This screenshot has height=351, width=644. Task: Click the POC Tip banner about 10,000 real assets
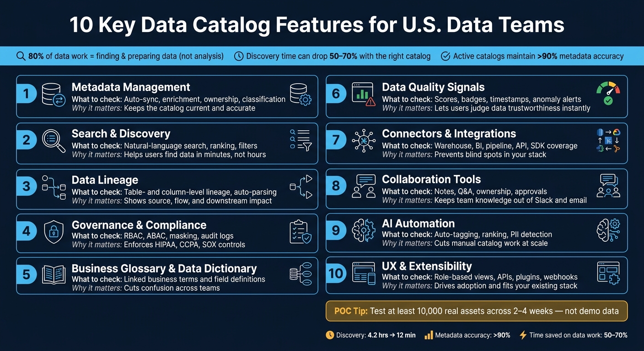coord(477,311)
